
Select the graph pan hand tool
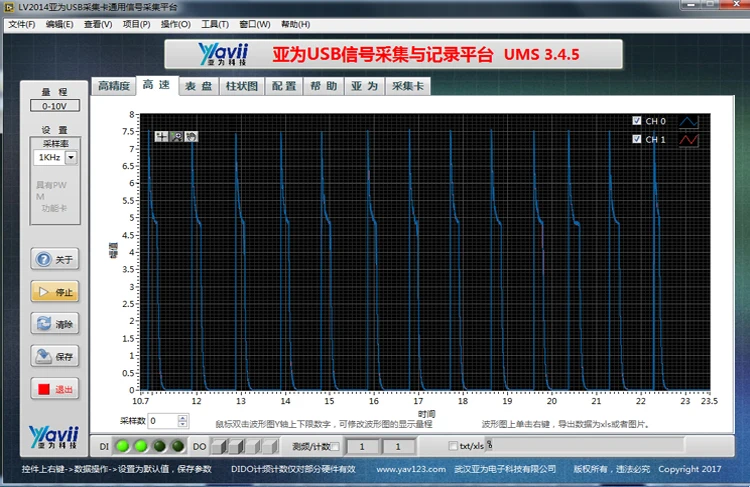point(191,137)
